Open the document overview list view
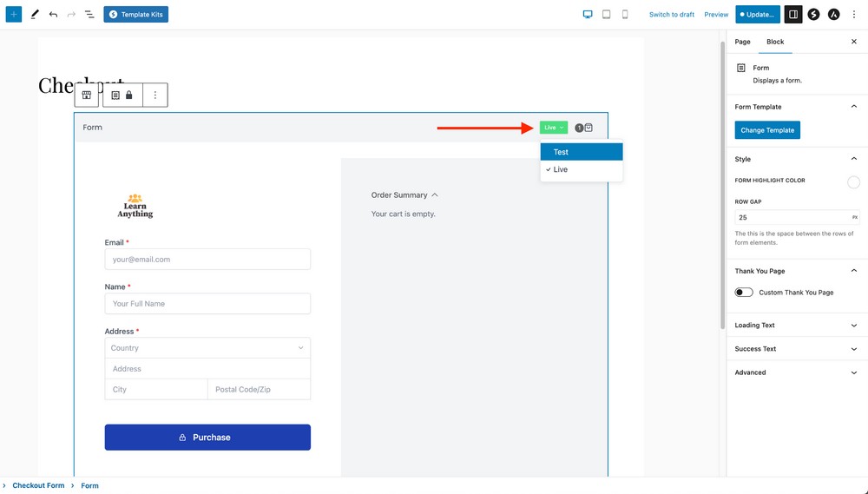Viewport: 868px width, 494px height. pos(89,15)
